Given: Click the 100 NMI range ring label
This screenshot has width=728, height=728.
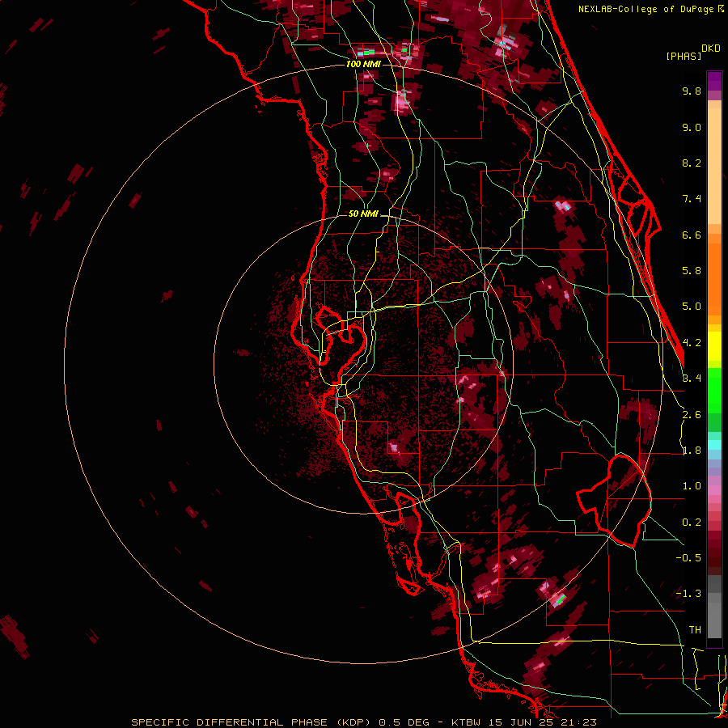Looking at the screenshot, I should coord(363,64).
